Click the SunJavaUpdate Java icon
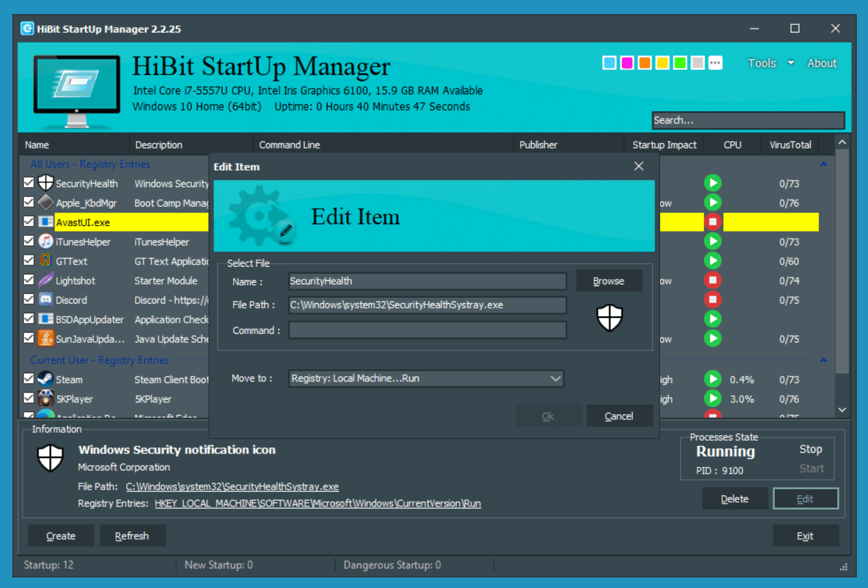 [x=46, y=338]
